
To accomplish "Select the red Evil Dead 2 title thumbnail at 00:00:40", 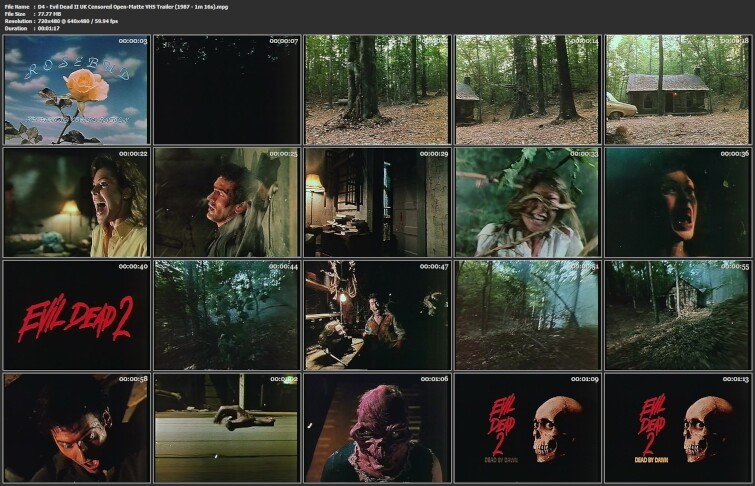I will point(77,315).
